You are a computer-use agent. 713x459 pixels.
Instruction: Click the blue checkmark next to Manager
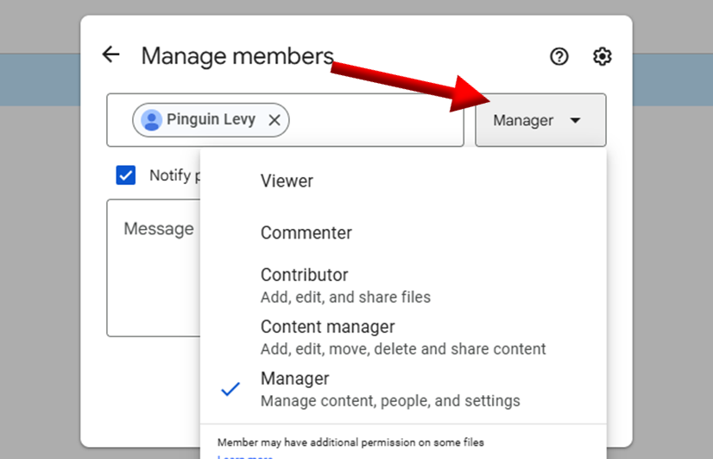[231, 389]
